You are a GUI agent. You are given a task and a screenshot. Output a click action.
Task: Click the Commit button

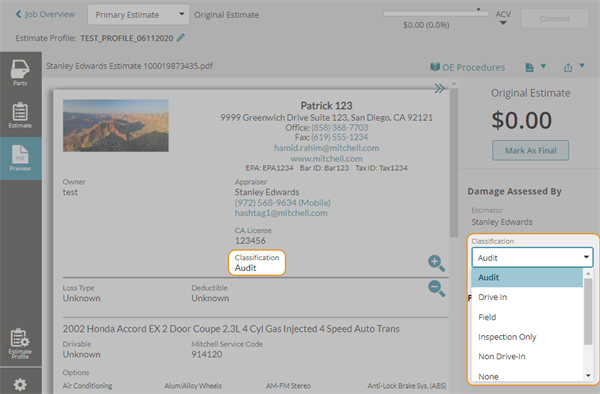[554, 18]
